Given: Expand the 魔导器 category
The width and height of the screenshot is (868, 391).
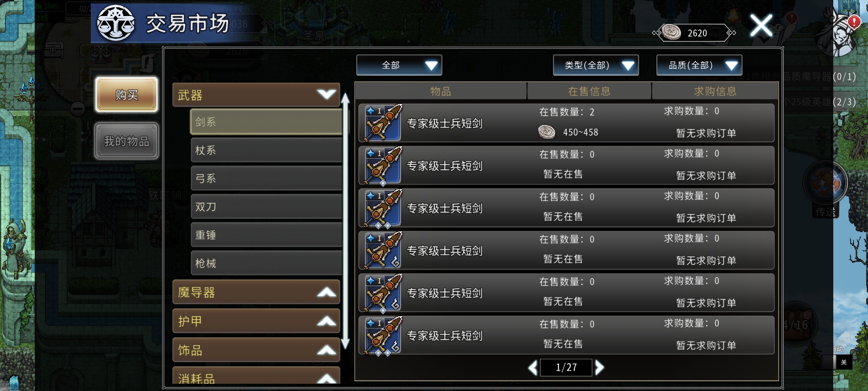Looking at the screenshot, I should pos(256,292).
